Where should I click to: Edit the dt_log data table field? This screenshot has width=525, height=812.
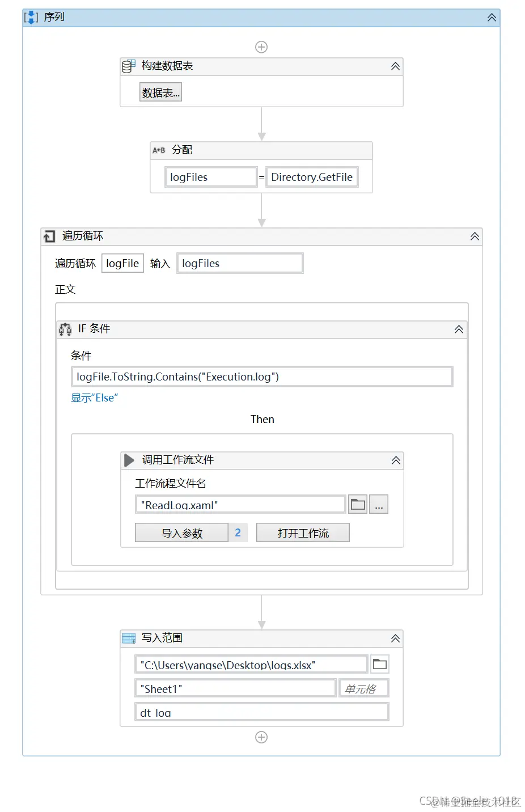pos(262,712)
